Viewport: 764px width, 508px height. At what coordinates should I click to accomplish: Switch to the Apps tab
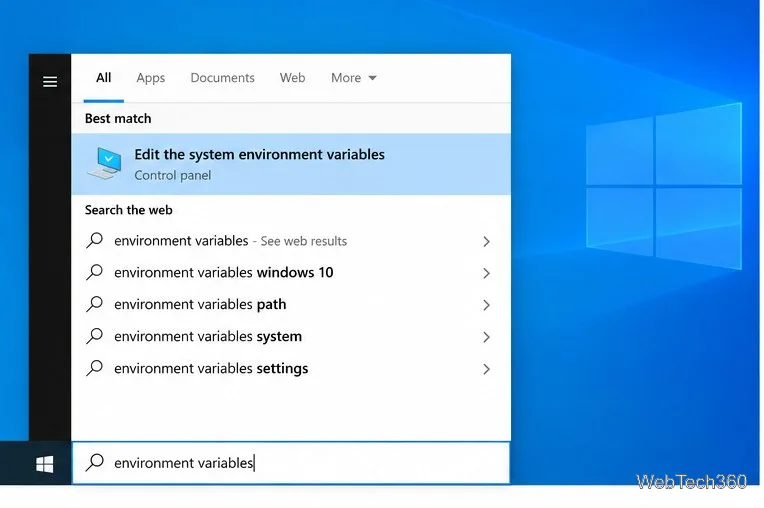coord(151,78)
